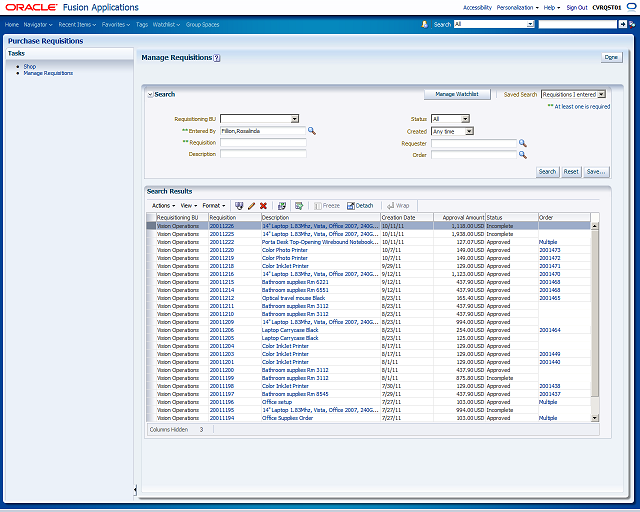The height and width of the screenshot is (512, 640).
Task: Collapse the Search panel with its arrow
Action: coord(150,95)
